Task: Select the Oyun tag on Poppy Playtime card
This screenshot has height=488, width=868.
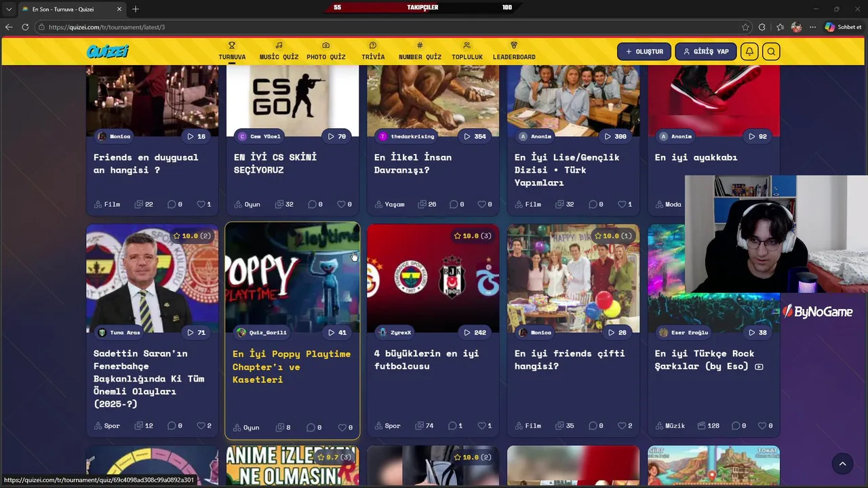Action: pos(246,427)
